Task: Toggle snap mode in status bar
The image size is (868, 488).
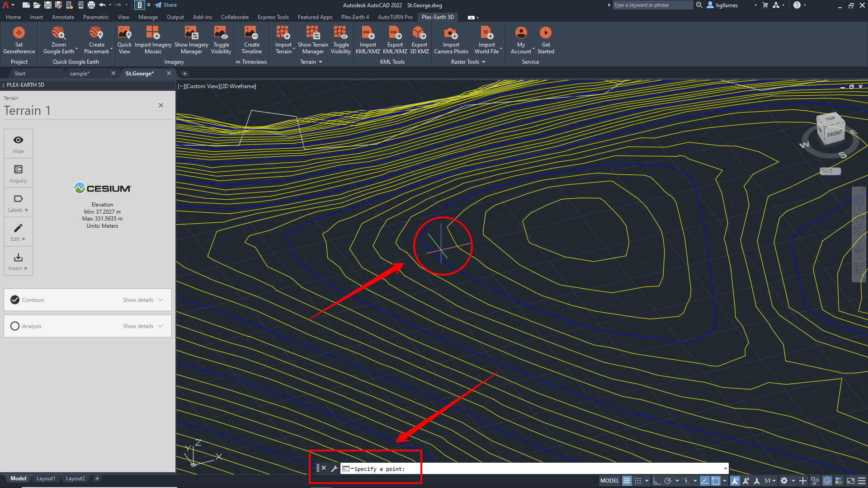Action: pyautogui.click(x=638, y=481)
